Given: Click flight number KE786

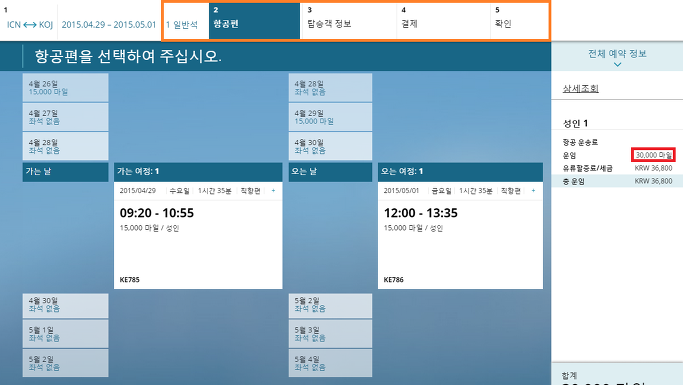Looking at the screenshot, I should tap(394, 280).
